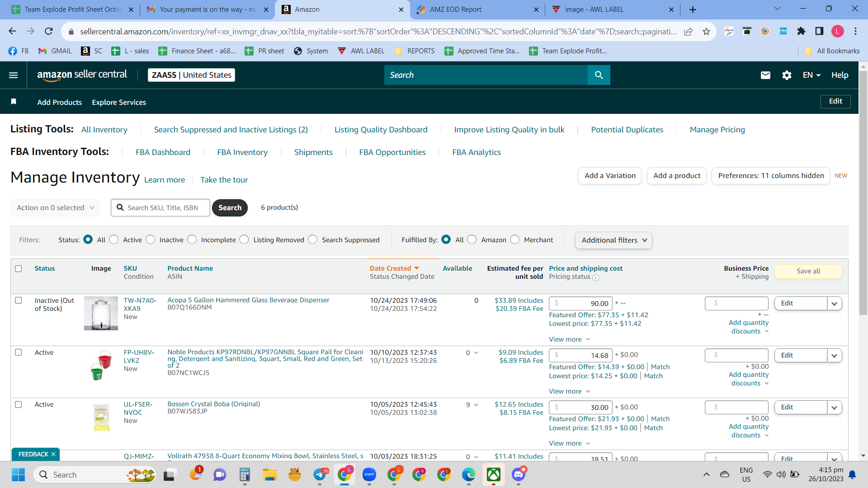The width and height of the screenshot is (868, 488).
Task: Open the Xbox app from taskbar
Action: tap(494, 474)
